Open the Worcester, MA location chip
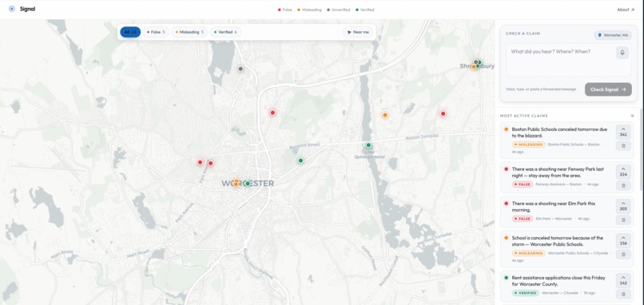Image resolution: width=644 pixels, height=305 pixels. pyautogui.click(x=613, y=35)
